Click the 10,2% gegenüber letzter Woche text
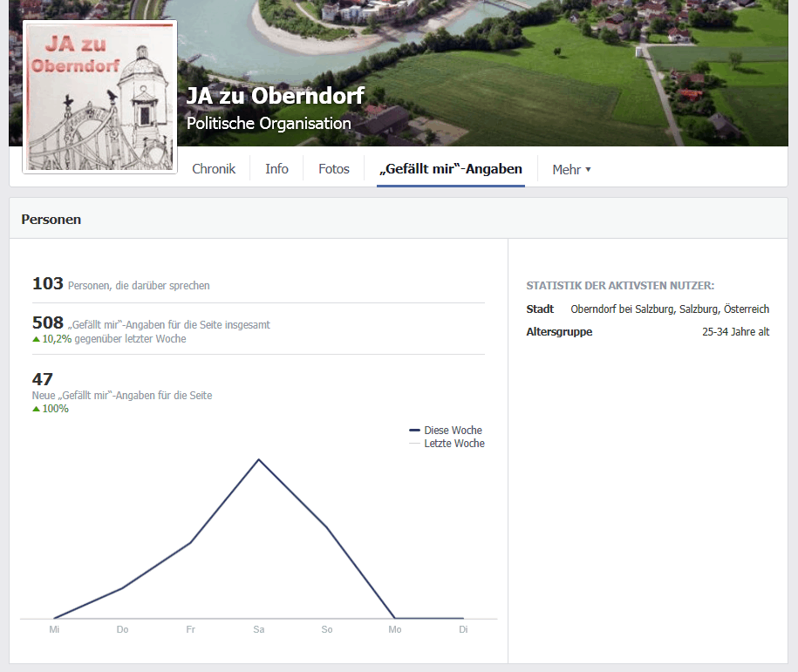Image resolution: width=798 pixels, height=672 pixels. [x=114, y=339]
